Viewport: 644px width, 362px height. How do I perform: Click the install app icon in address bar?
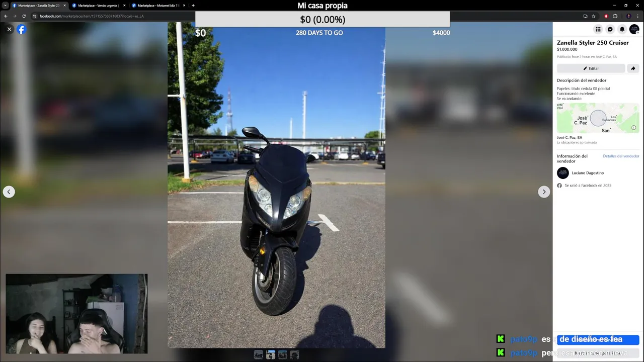pyautogui.click(x=585, y=16)
